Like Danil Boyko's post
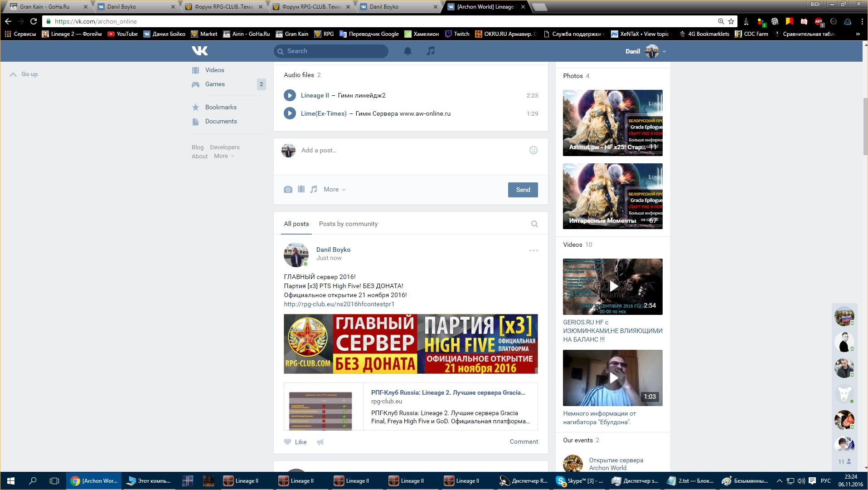Screen dimensions: 868x490 [295, 442]
